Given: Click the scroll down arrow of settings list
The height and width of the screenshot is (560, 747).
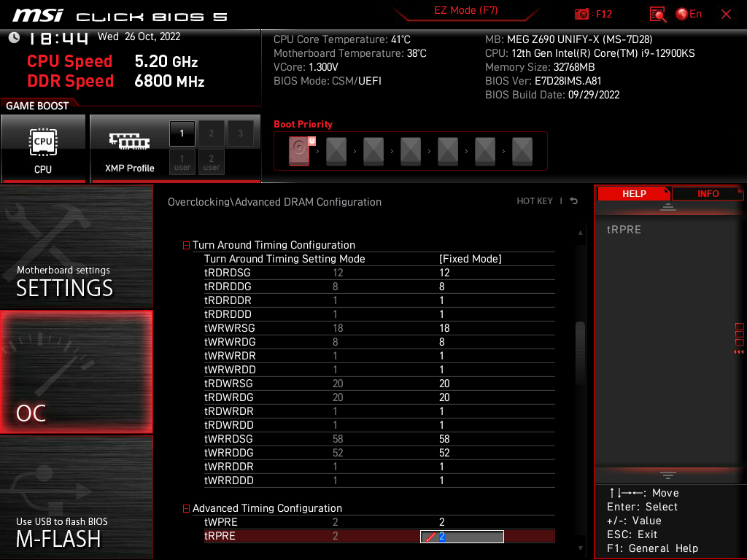Looking at the screenshot, I should click(580, 548).
